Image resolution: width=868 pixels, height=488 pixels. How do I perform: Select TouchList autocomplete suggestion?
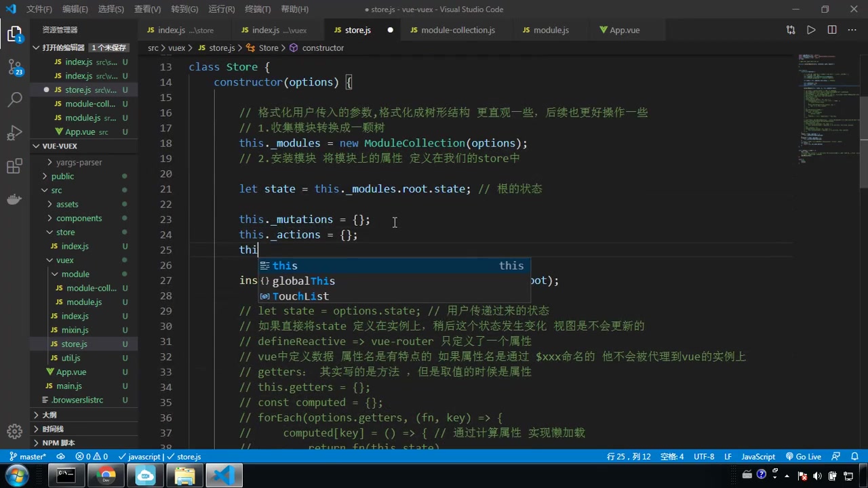point(393,296)
